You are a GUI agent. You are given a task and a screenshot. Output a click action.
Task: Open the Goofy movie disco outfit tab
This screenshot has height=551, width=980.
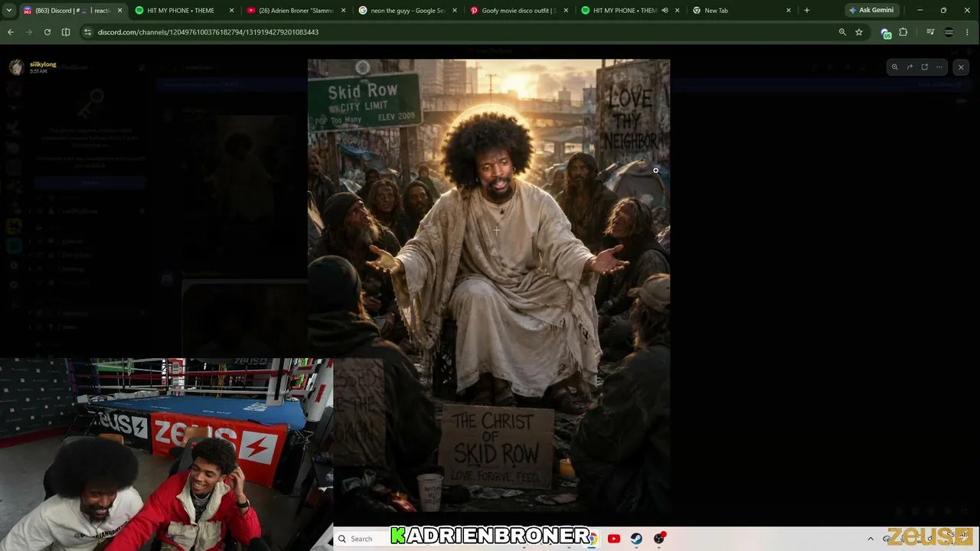(x=519, y=11)
